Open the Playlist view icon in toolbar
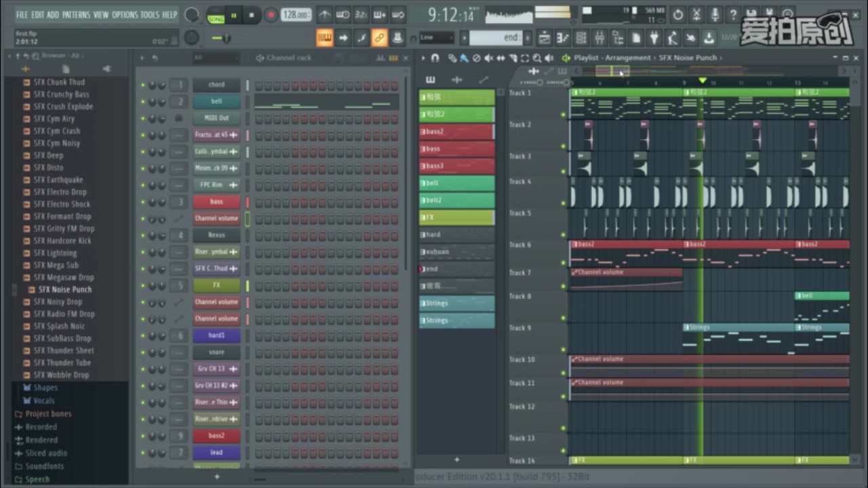This screenshot has height=488, width=868. tap(544, 38)
